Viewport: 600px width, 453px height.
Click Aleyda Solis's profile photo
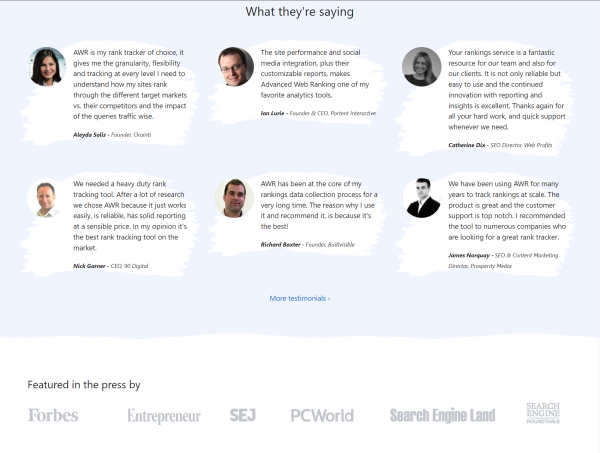48,67
